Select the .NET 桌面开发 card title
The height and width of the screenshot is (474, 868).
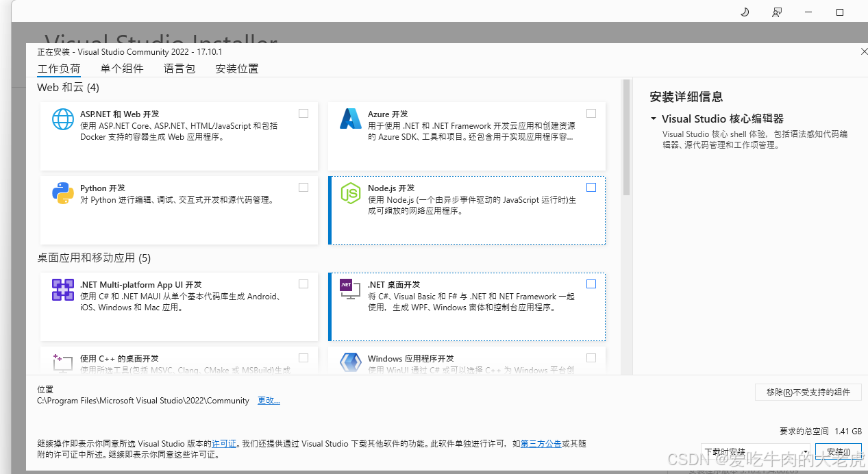(394, 285)
